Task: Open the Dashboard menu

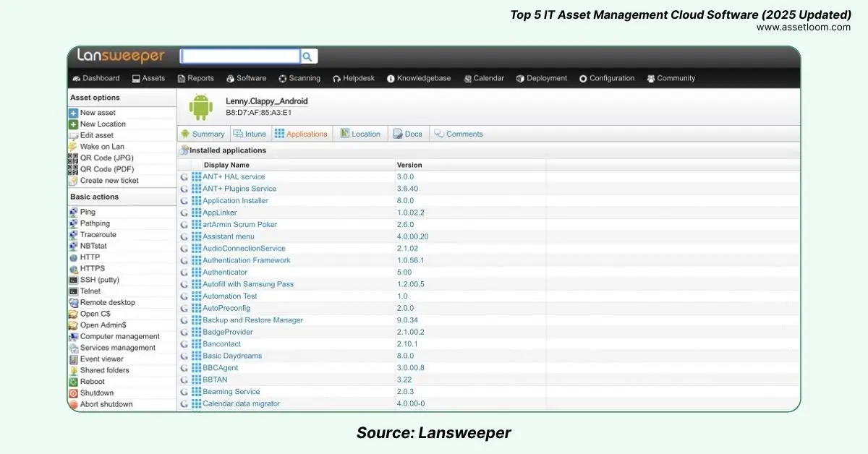Action: pyautogui.click(x=96, y=78)
